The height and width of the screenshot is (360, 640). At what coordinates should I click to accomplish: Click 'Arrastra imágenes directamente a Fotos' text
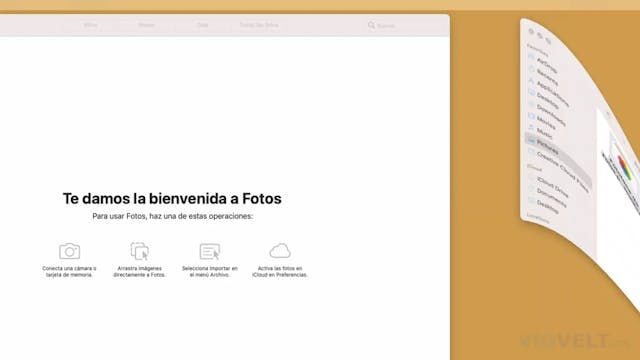click(x=140, y=271)
